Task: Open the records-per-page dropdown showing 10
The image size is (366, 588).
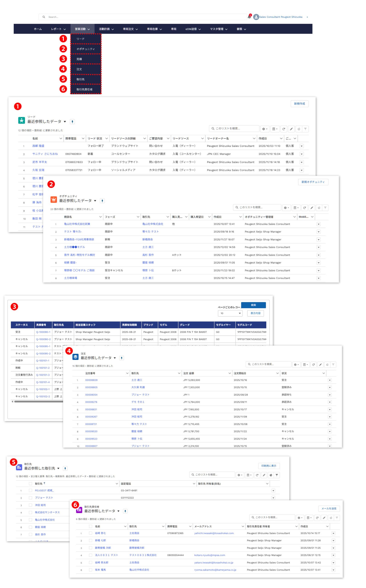Action: point(230,313)
